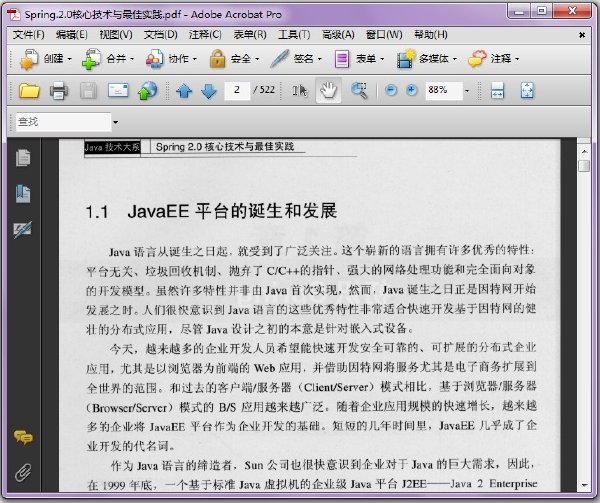Open the Bookmarks panel in sidebar

[x=23, y=193]
